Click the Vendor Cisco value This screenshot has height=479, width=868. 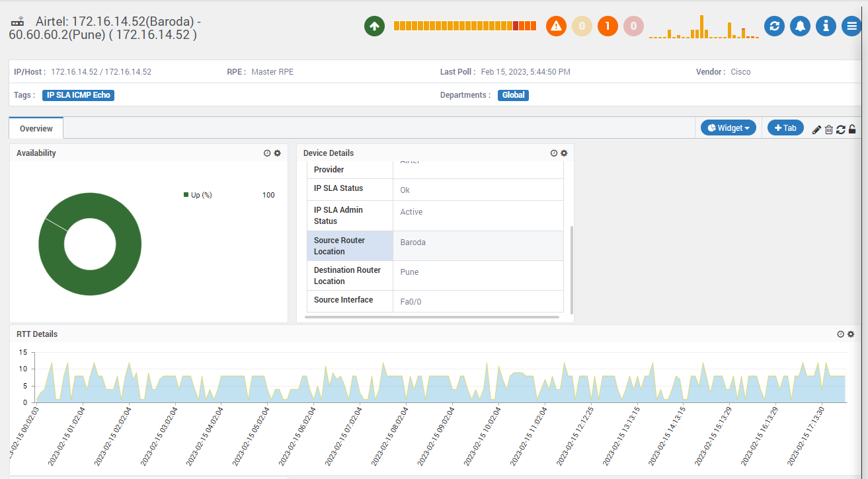coord(740,72)
